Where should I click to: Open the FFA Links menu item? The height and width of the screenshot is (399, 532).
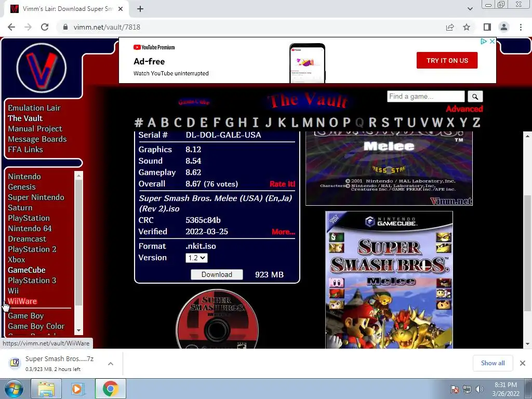25,150
